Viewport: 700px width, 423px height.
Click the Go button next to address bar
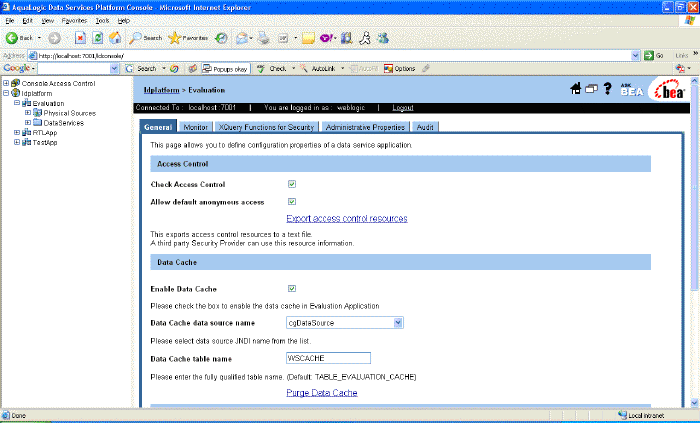pyautogui.click(x=654, y=55)
